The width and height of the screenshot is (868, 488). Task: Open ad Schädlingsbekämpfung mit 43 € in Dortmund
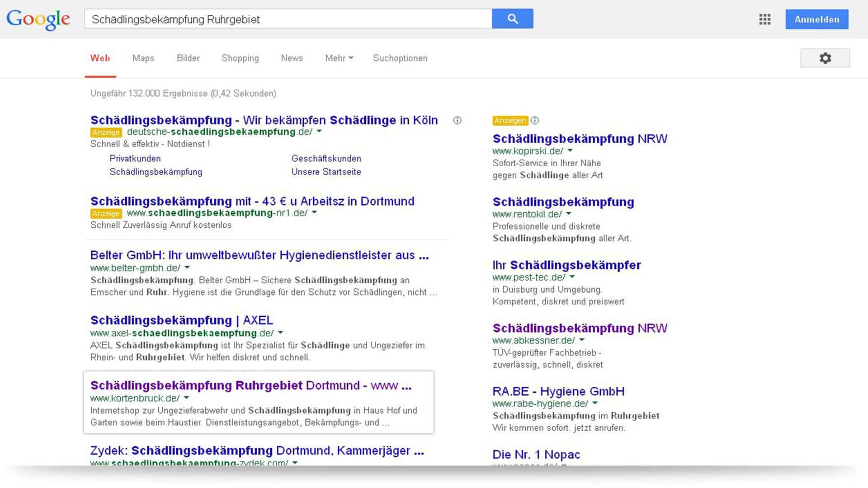tap(252, 201)
